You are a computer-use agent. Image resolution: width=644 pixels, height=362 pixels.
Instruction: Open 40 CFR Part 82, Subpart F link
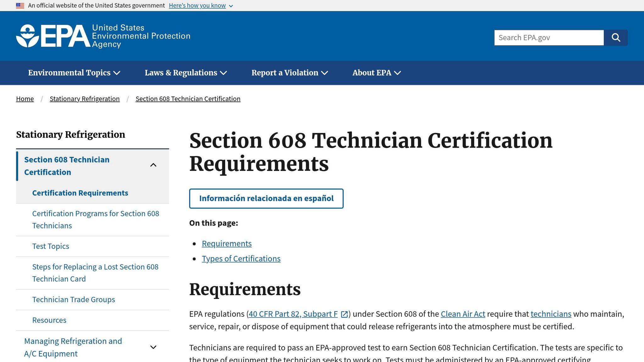pyautogui.click(x=293, y=314)
